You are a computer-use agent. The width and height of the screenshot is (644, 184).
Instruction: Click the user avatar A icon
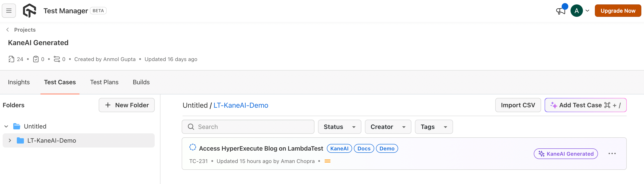(577, 11)
